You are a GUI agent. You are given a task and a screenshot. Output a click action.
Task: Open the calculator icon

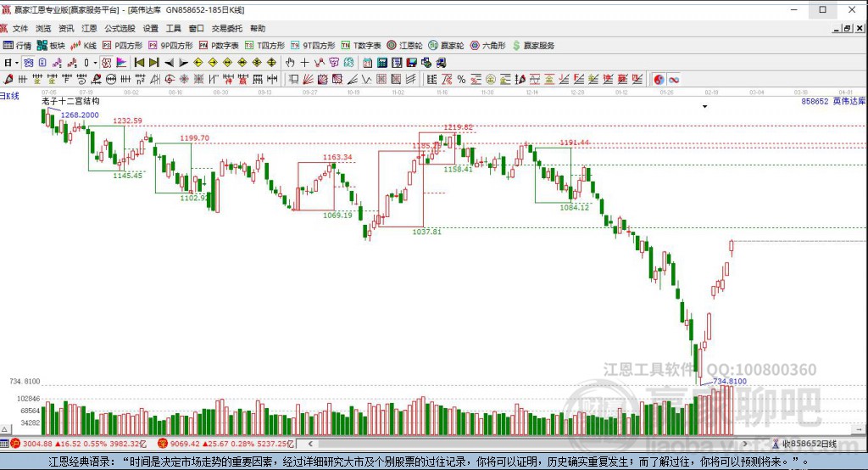[x=382, y=63]
